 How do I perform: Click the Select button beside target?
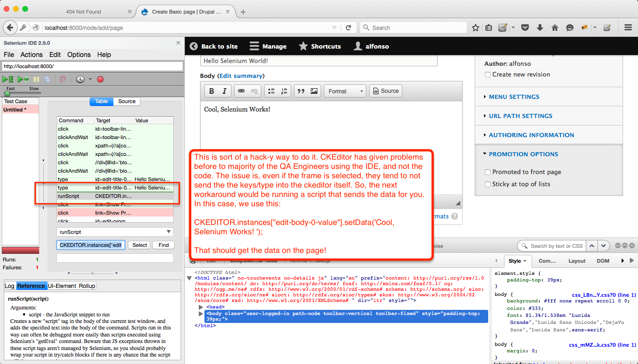(140, 245)
